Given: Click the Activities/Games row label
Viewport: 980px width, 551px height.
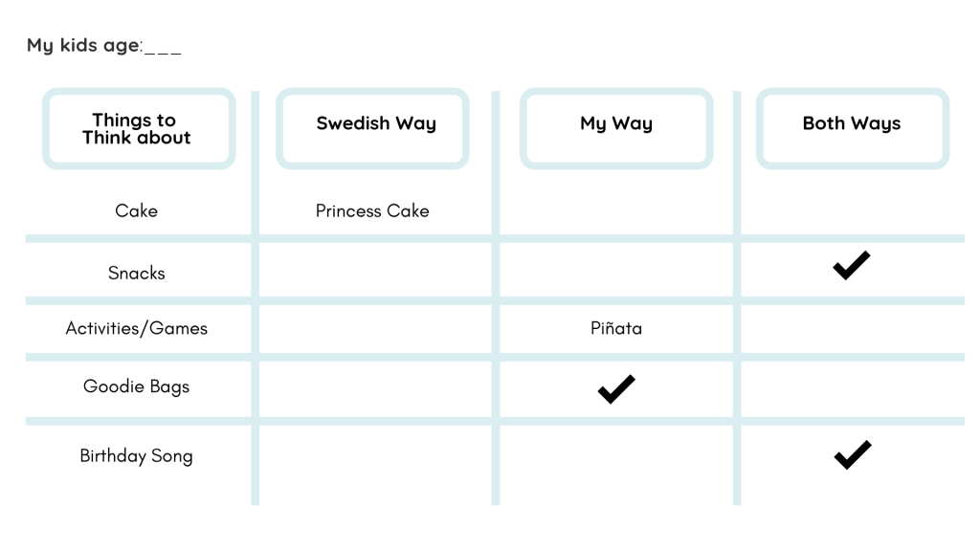Looking at the screenshot, I should [x=136, y=328].
